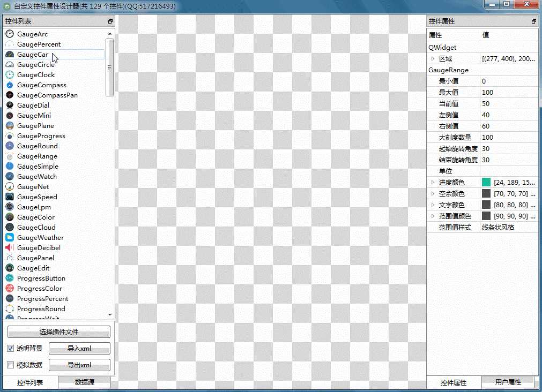Float the 控件列表 panel
The width and height of the screenshot is (542, 392).
click(110, 21)
